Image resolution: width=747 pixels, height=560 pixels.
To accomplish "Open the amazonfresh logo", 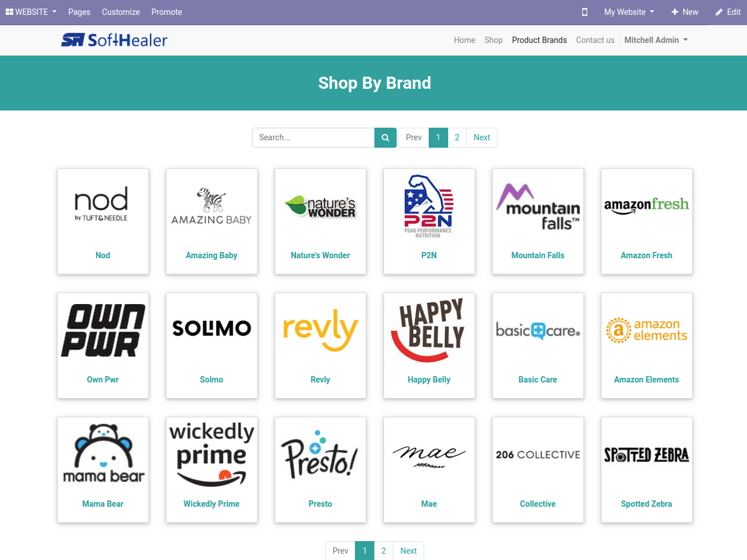I will tap(647, 205).
